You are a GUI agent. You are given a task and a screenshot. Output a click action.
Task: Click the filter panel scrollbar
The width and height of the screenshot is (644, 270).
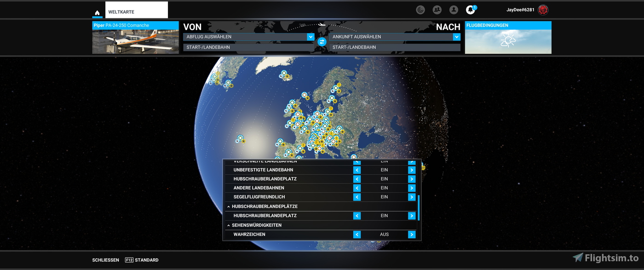(x=419, y=208)
